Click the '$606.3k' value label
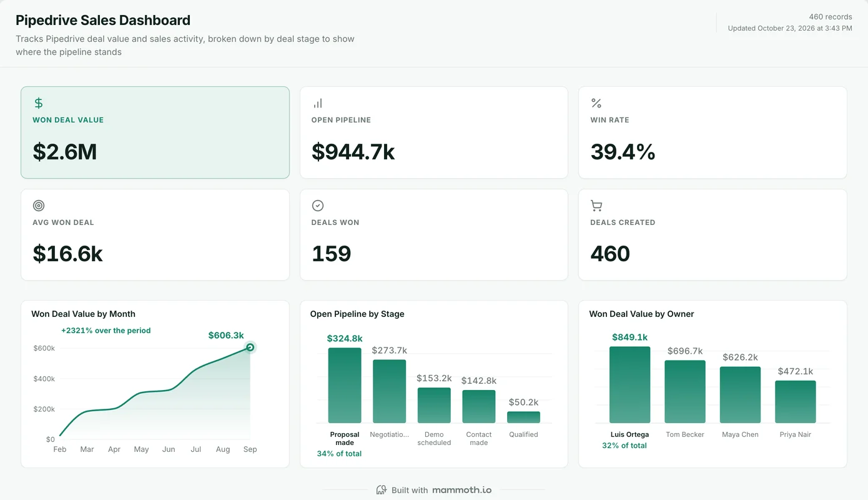Viewport: 868px width, 500px height. [226, 336]
